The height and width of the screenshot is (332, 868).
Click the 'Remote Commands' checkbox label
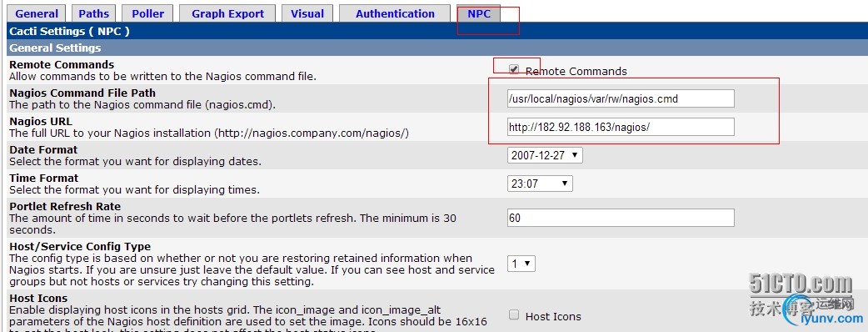pos(576,71)
